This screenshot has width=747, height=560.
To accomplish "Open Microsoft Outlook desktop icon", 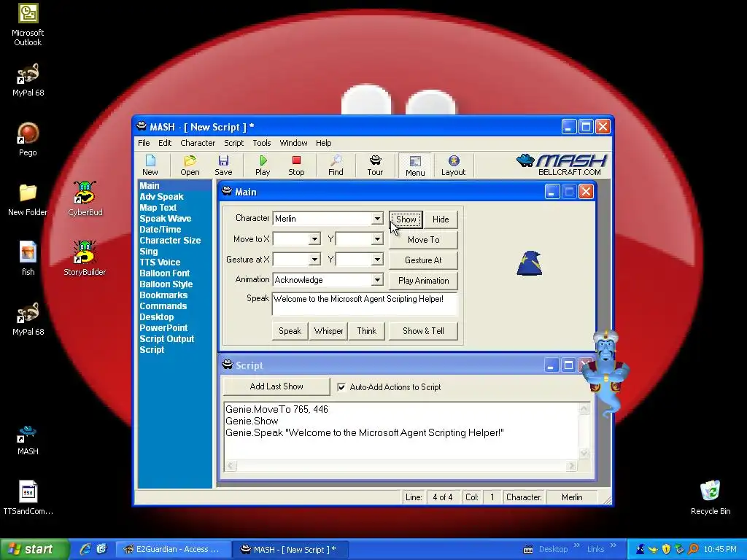I will pyautogui.click(x=28, y=25).
